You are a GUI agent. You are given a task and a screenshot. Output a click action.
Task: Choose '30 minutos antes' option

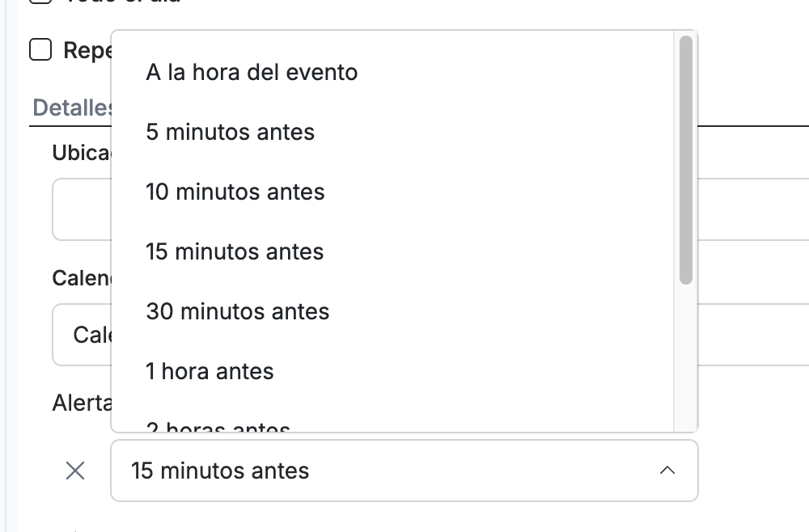pyautogui.click(x=392, y=311)
